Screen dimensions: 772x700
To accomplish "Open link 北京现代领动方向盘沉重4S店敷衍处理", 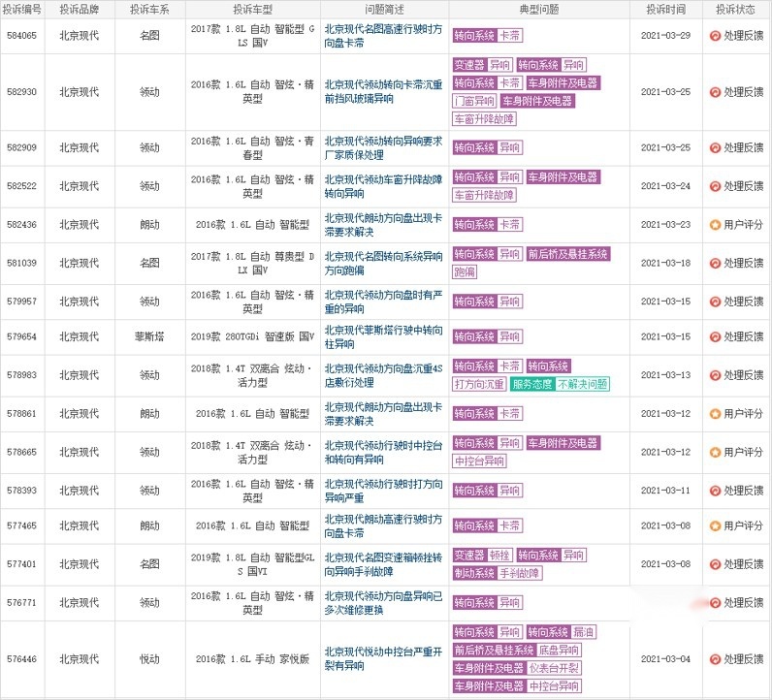I will pos(383,375).
